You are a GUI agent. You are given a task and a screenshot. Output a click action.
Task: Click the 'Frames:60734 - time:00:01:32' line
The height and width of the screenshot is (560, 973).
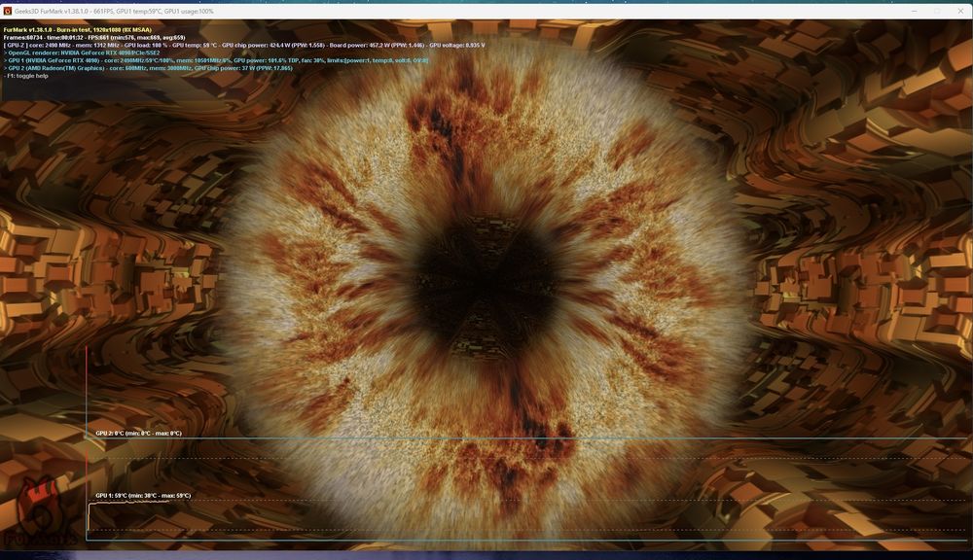tap(94, 37)
